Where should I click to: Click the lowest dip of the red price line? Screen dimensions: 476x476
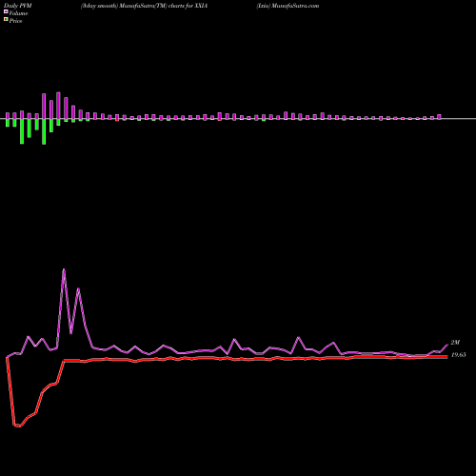(x=20, y=426)
